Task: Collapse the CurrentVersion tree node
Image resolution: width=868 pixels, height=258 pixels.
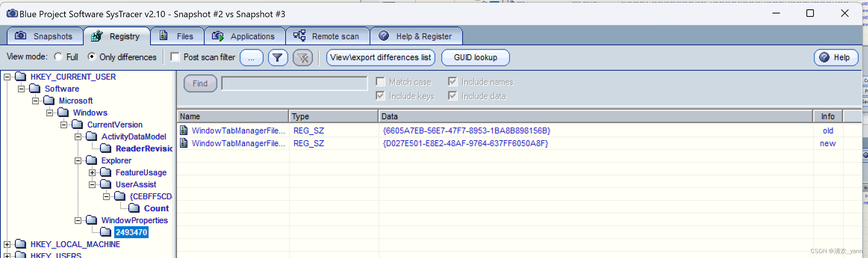Action: (64, 125)
